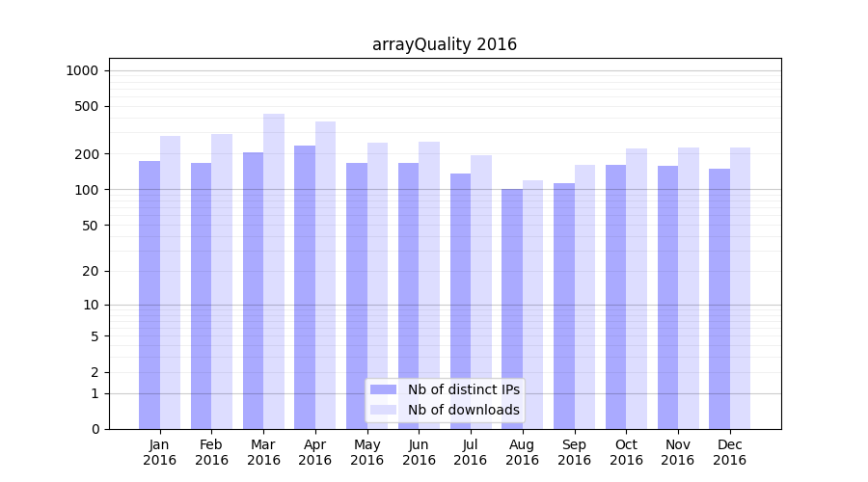Click the 1000 y-axis tick label

point(82,70)
